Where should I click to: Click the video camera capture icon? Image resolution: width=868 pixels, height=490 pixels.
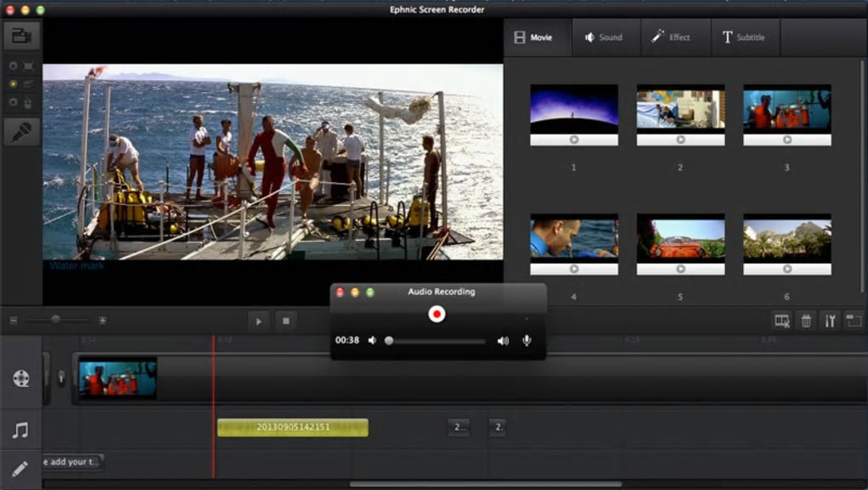[x=21, y=36]
